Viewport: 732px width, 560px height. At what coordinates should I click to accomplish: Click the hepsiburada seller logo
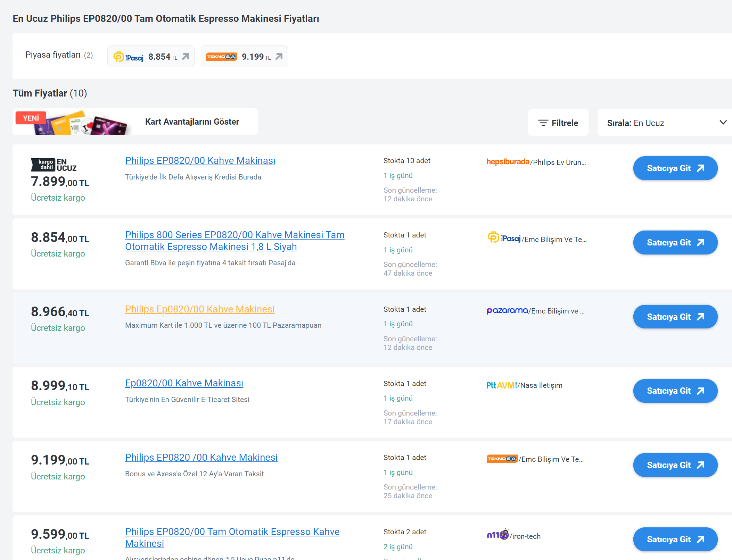coord(508,162)
